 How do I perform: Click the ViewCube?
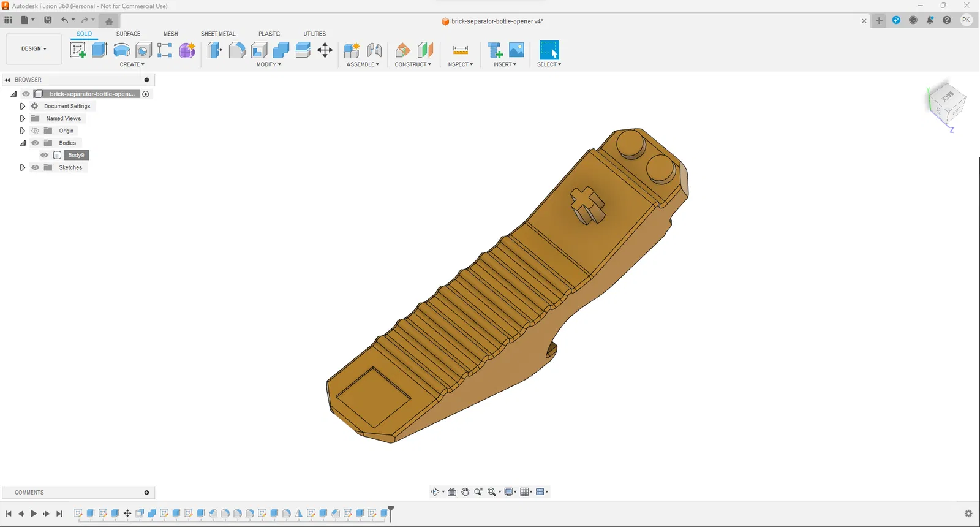948,104
